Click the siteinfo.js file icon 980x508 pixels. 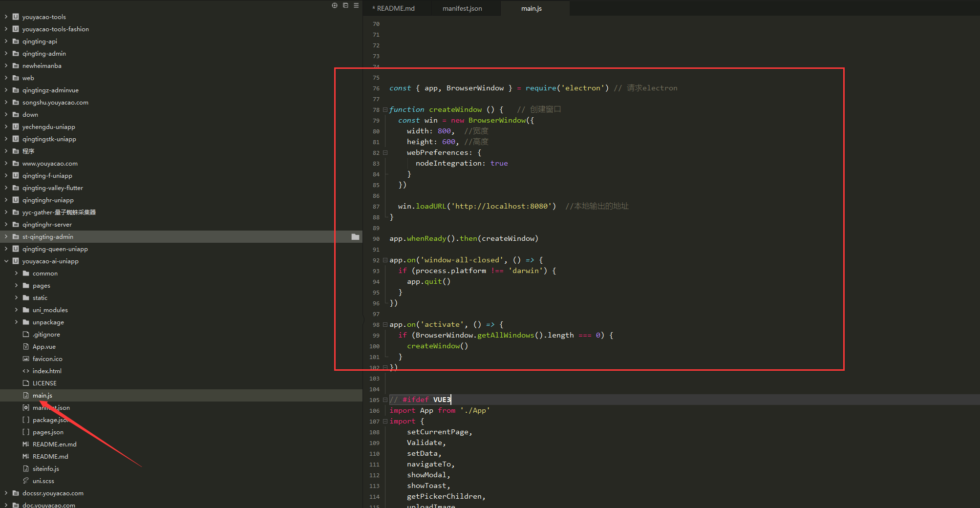click(x=26, y=468)
